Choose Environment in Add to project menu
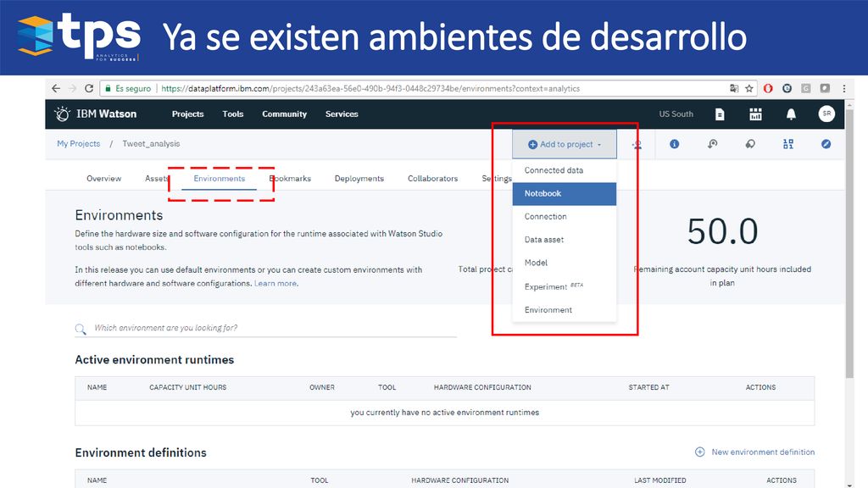The width and height of the screenshot is (868, 488). pyautogui.click(x=564, y=310)
